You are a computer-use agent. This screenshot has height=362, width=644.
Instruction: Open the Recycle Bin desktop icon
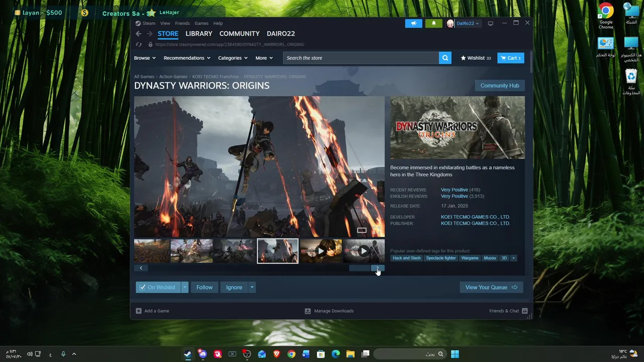pyautogui.click(x=631, y=82)
